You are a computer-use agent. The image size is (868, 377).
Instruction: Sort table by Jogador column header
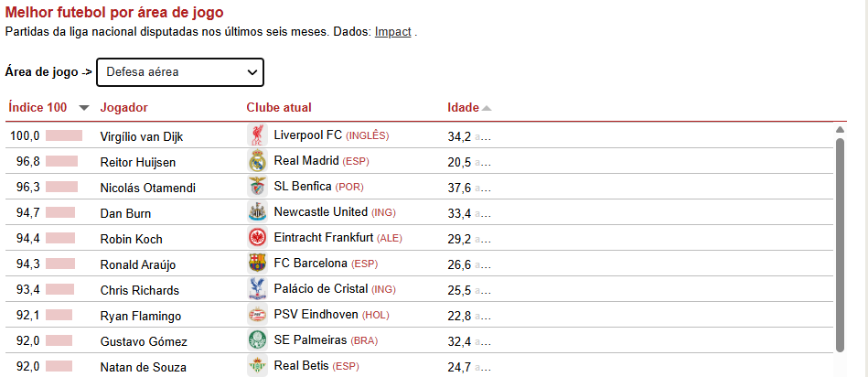(123, 108)
